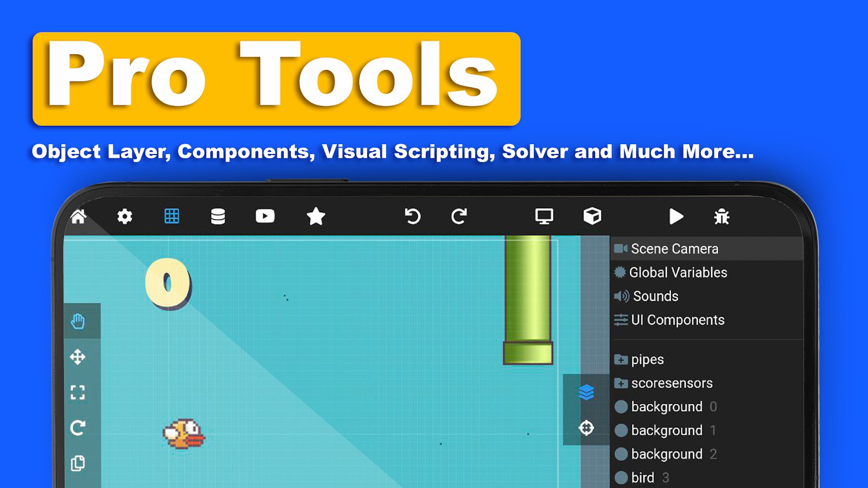The height and width of the screenshot is (488, 868).
Task: Redo the last action
Action: pos(459,216)
